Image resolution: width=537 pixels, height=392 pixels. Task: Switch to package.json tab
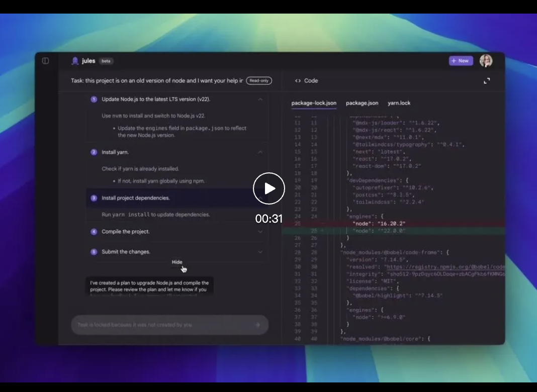coord(362,103)
